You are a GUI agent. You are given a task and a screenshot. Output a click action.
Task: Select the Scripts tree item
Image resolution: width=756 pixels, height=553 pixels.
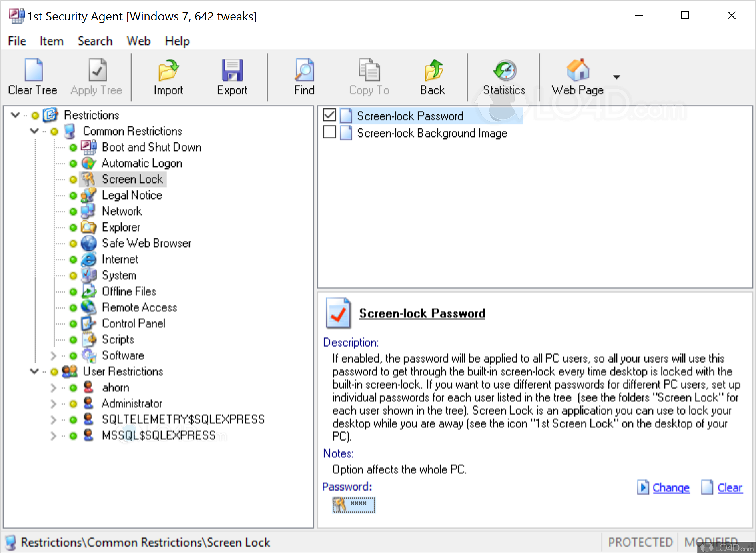point(118,339)
